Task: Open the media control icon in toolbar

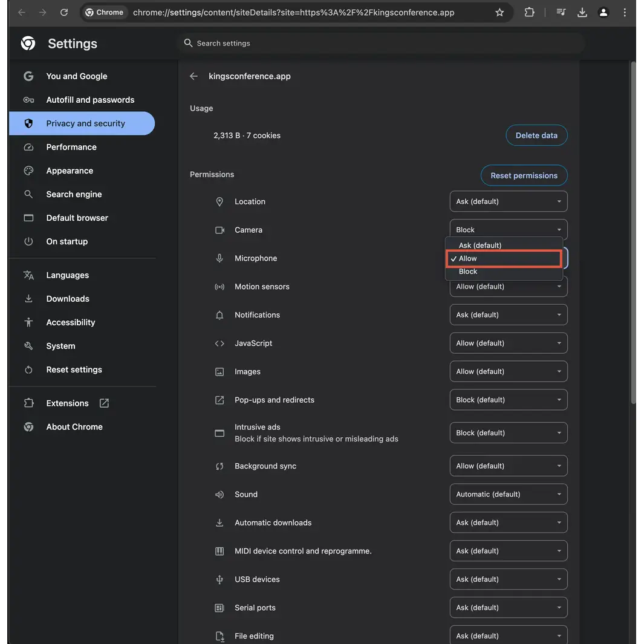Action: 561,12
